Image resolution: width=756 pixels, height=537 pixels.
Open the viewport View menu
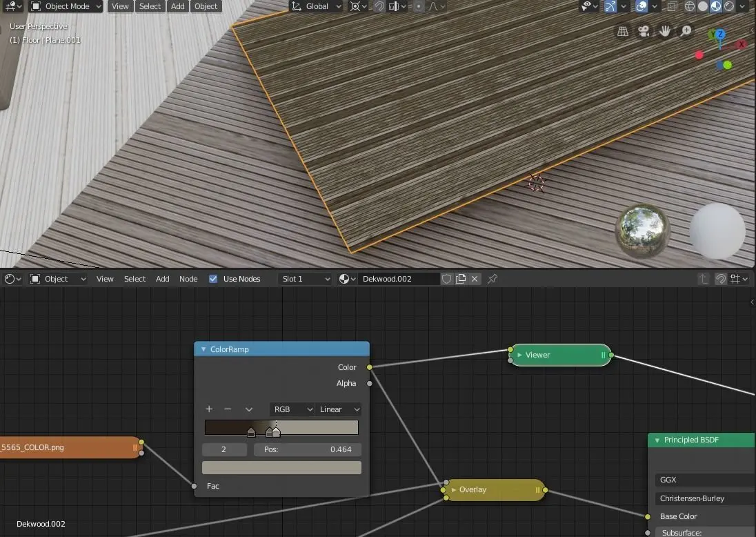(120, 6)
